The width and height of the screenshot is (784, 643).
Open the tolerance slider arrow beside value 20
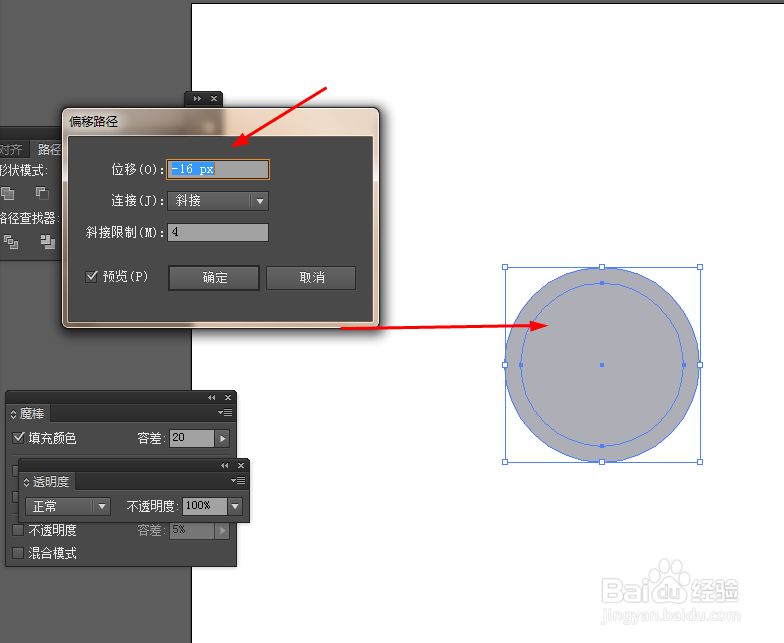pos(222,438)
